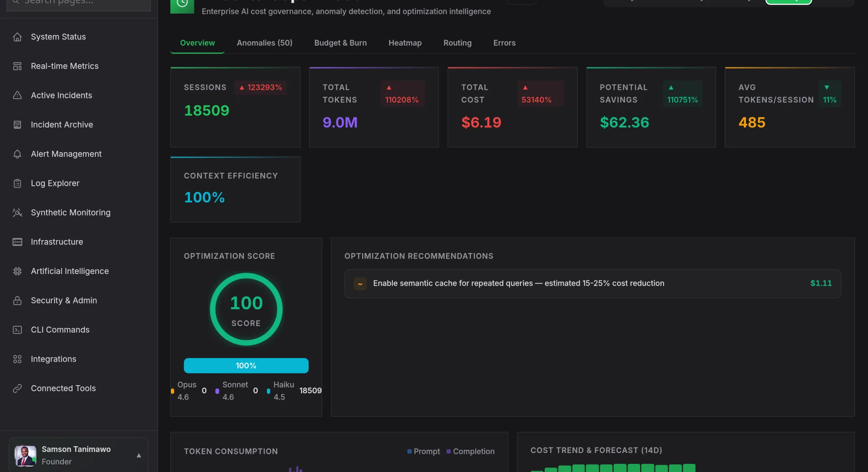This screenshot has height=472, width=868.
Task: Click the Cost Trend & Forecast (14D) heading
Action: [x=596, y=451]
